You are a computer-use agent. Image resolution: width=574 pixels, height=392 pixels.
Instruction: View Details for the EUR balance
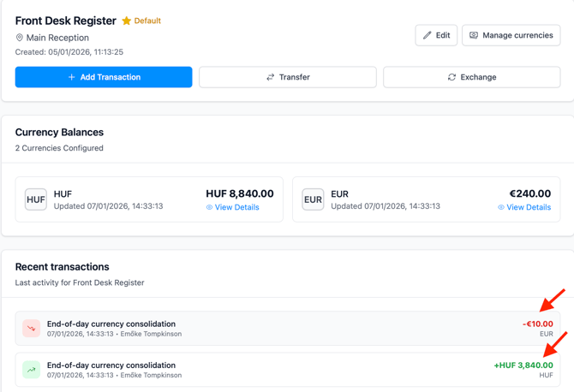coord(529,207)
